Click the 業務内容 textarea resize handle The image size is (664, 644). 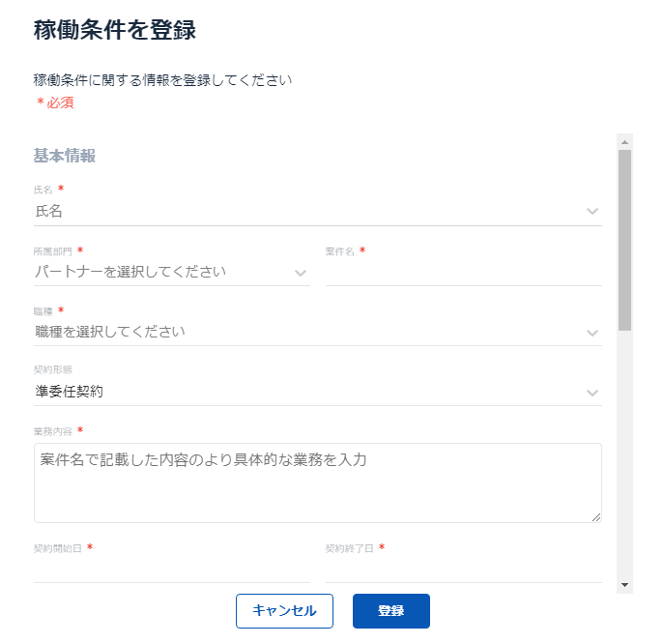point(596,517)
